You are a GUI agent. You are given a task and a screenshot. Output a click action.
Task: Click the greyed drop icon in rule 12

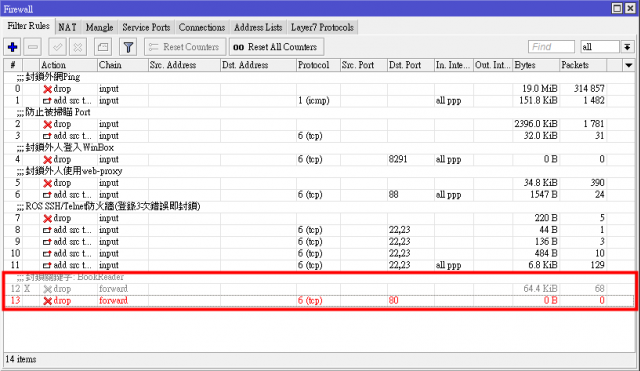pos(47,289)
